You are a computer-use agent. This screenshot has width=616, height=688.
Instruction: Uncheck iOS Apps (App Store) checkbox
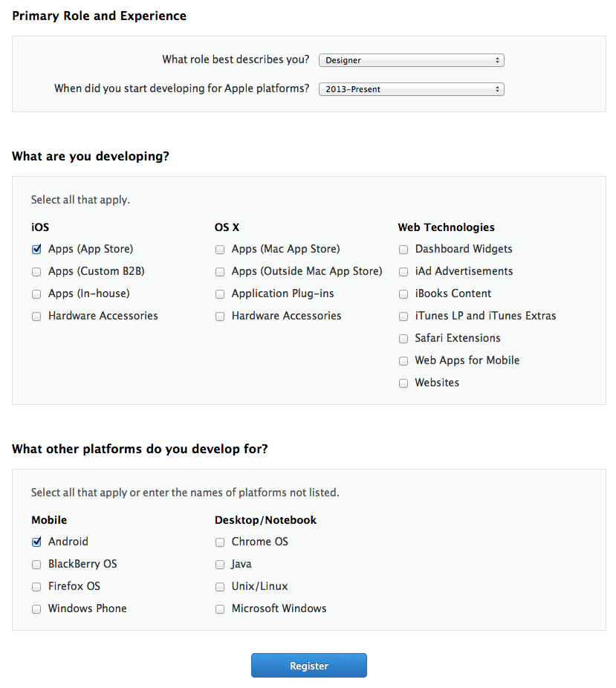click(36, 250)
